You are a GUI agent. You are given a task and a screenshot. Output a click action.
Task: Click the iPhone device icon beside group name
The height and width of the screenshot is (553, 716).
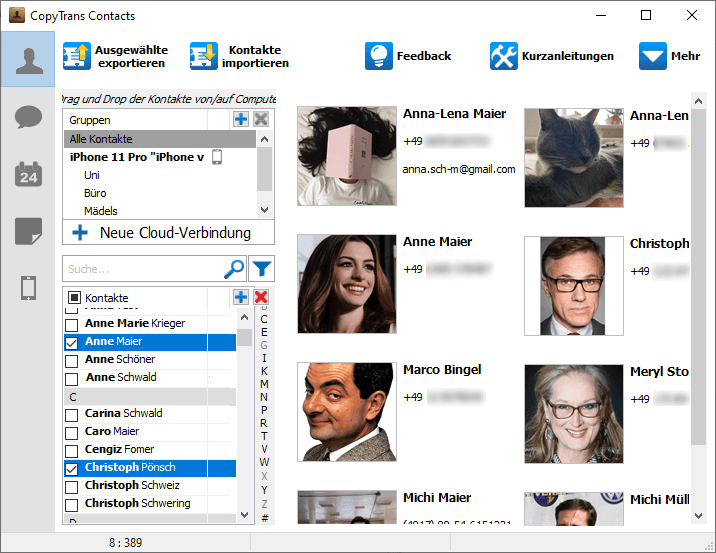tap(217, 157)
